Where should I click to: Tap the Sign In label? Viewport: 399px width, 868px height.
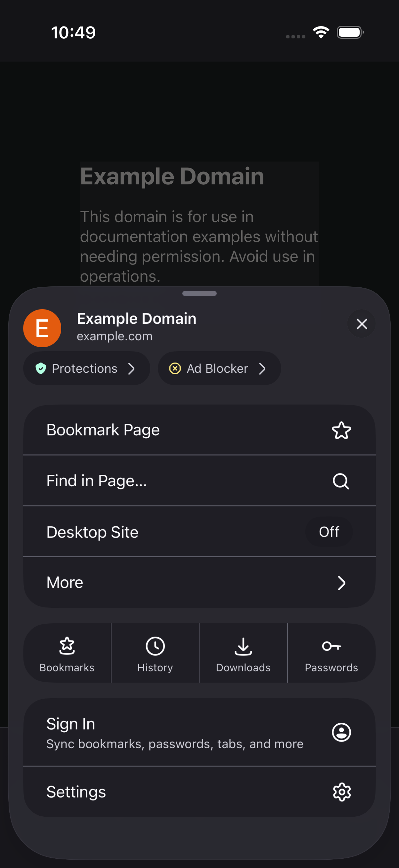click(x=71, y=724)
